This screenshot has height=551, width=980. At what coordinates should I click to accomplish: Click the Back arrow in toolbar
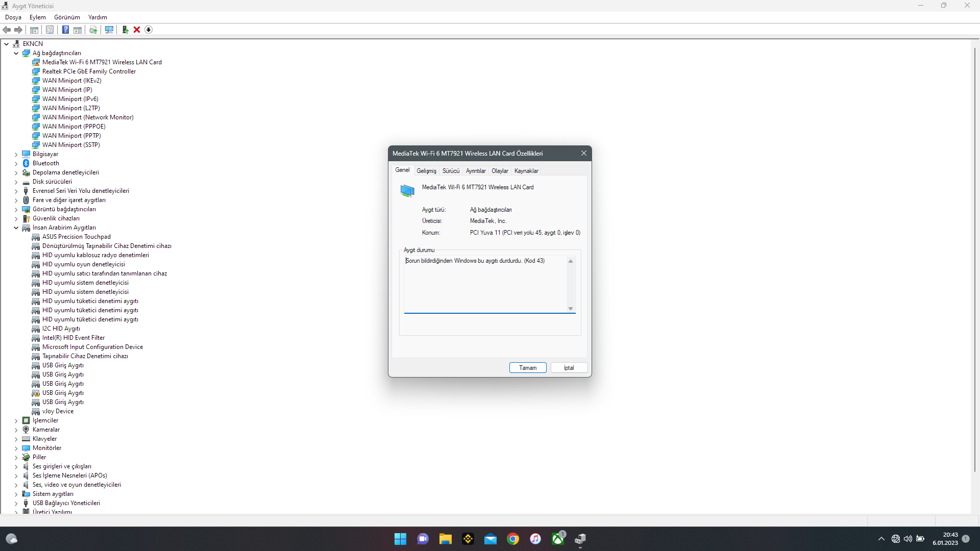pyautogui.click(x=7, y=30)
